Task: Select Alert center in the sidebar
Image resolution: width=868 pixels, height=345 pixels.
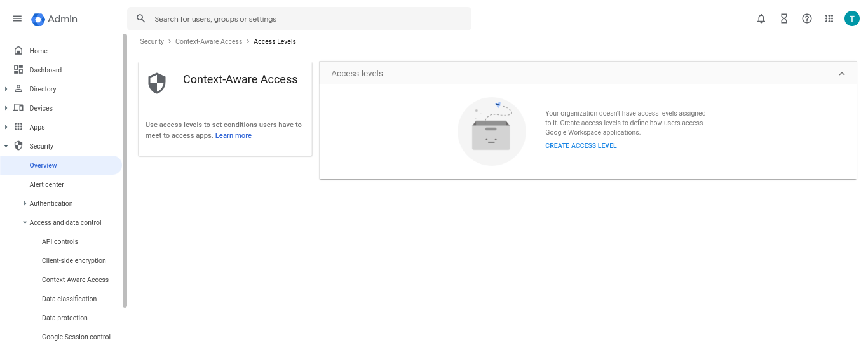Action: coord(47,184)
